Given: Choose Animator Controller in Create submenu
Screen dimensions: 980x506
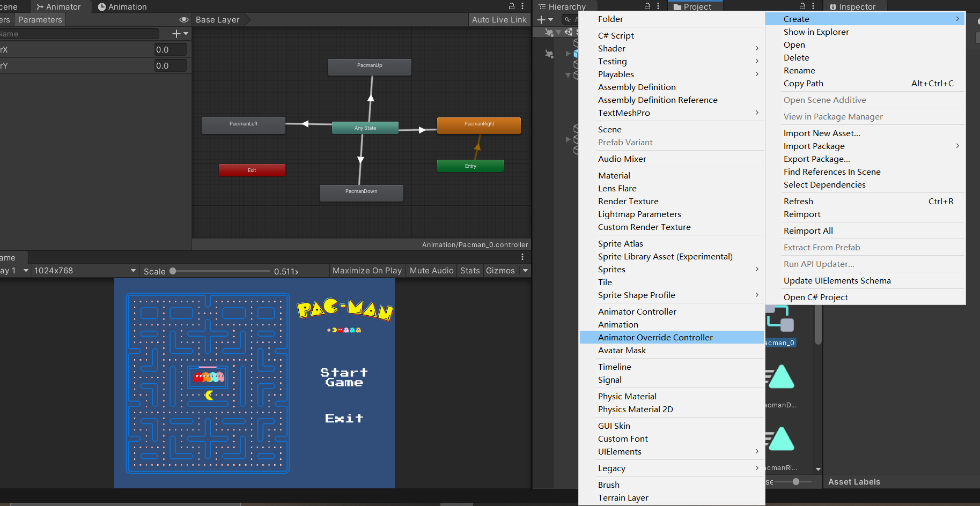Looking at the screenshot, I should click(x=672, y=311).
